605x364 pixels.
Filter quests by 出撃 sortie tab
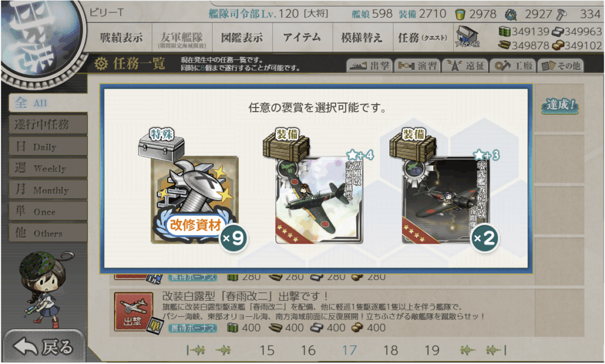click(x=369, y=66)
